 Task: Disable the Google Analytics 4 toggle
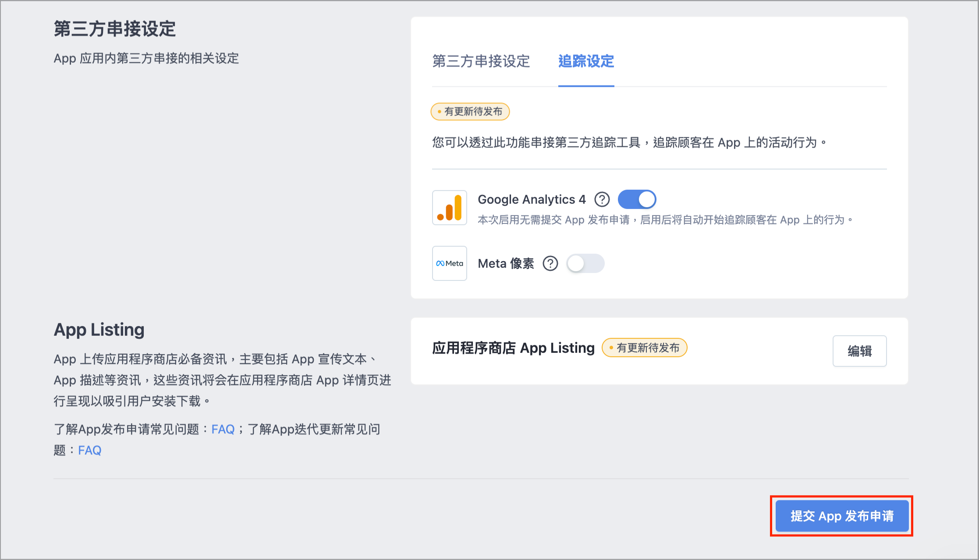pos(637,199)
